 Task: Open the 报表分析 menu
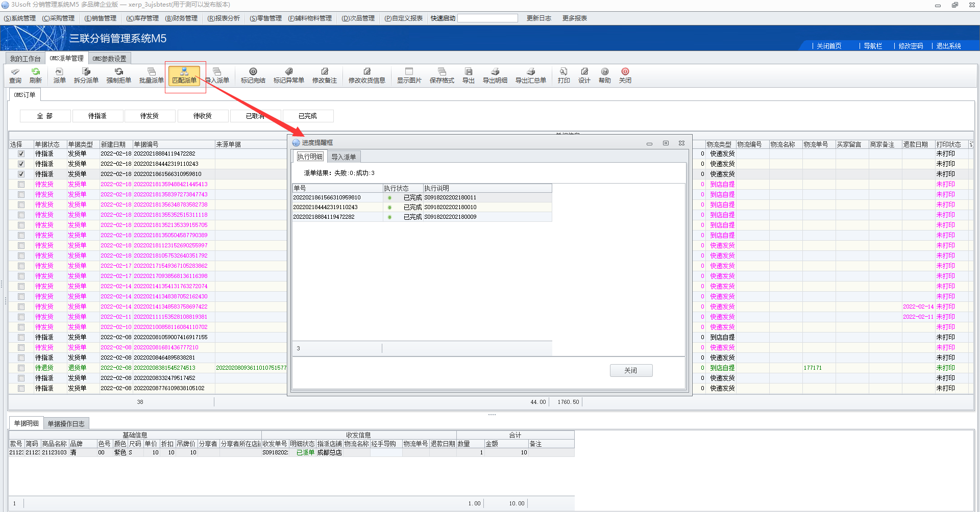click(x=224, y=18)
